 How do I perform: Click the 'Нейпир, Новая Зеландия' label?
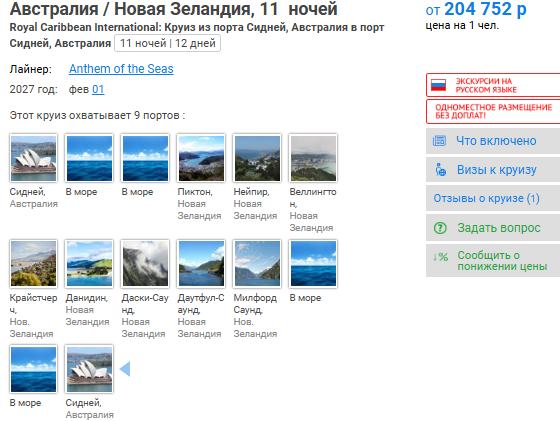(x=255, y=204)
